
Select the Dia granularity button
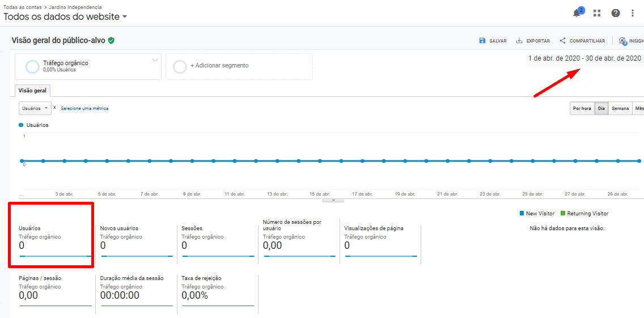point(601,108)
